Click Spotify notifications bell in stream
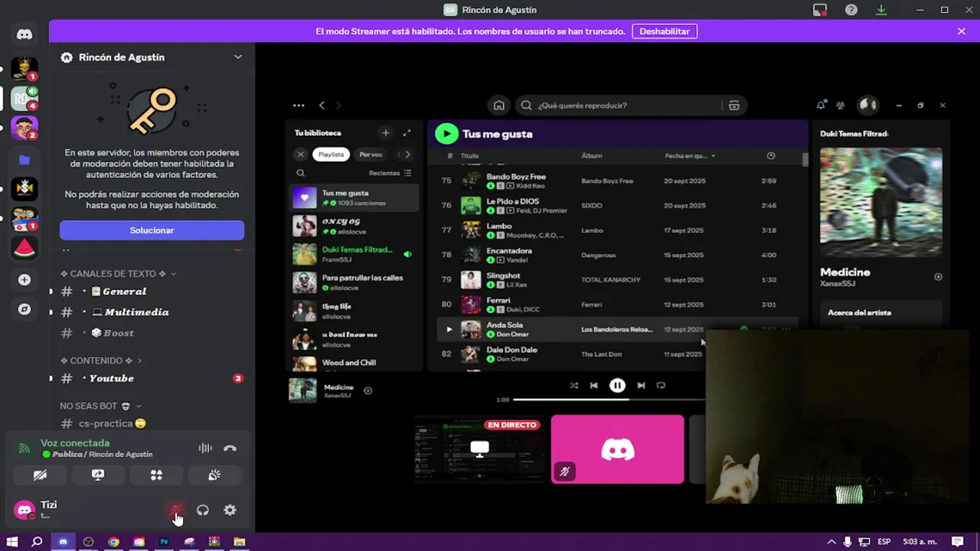Image resolution: width=980 pixels, height=551 pixels. pyautogui.click(x=821, y=106)
